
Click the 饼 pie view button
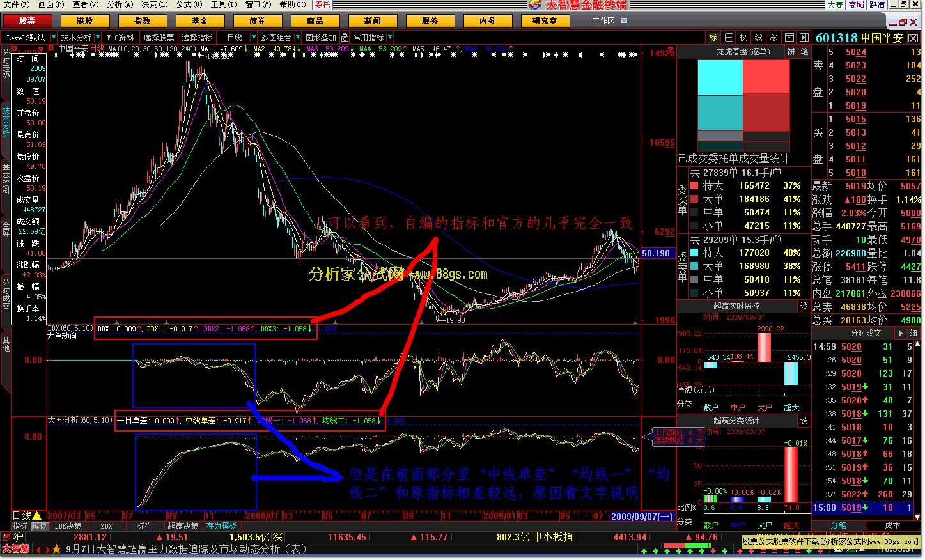791,52
